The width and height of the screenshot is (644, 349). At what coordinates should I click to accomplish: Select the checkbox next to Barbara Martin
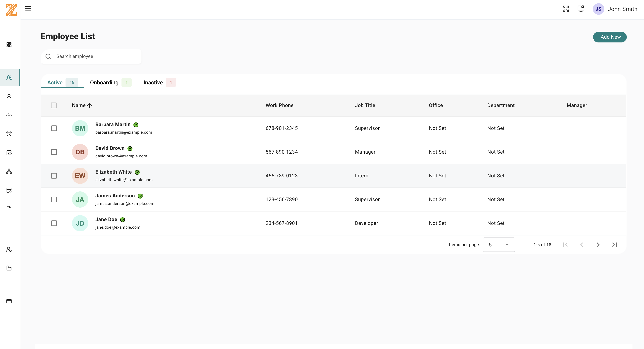pos(54,128)
